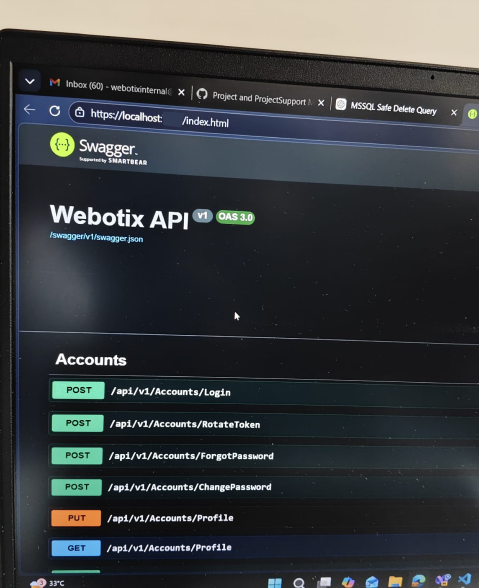
Task: Expand POST /api/v1/Accounts/RotateToken endpoint
Action: (264, 425)
